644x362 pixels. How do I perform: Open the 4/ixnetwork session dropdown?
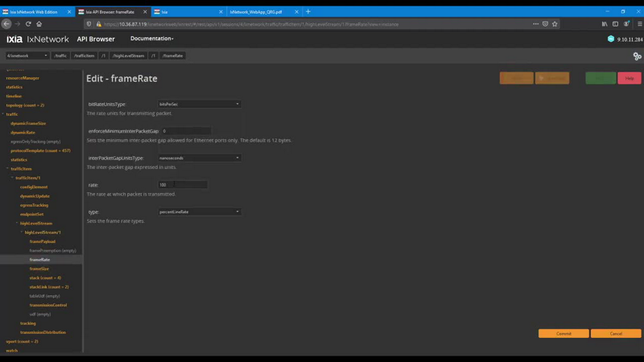click(27, 56)
